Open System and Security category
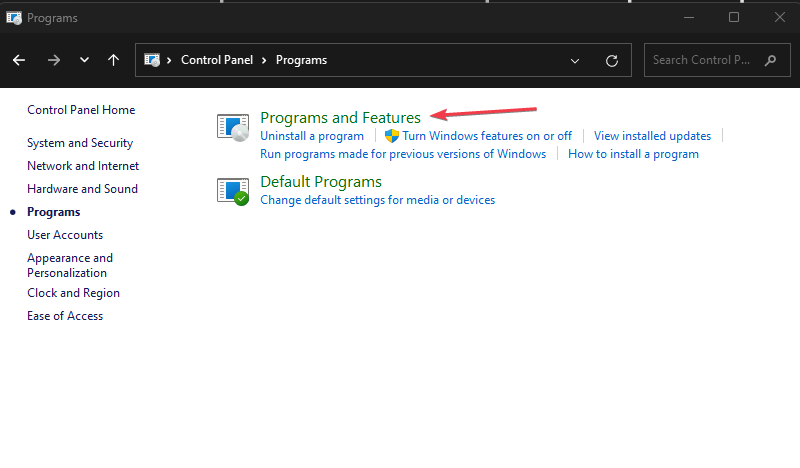 pyautogui.click(x=80, y=143)
